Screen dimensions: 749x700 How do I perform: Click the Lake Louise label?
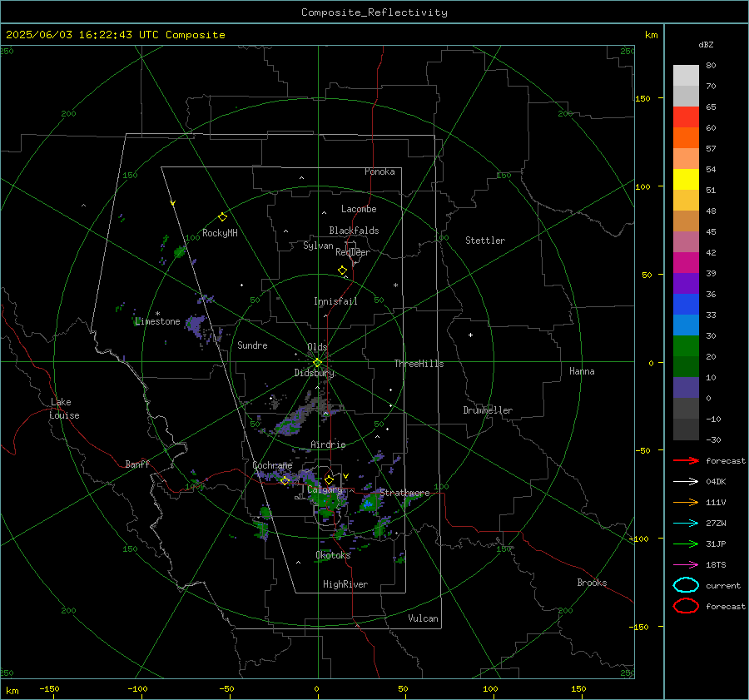[64, 409]
